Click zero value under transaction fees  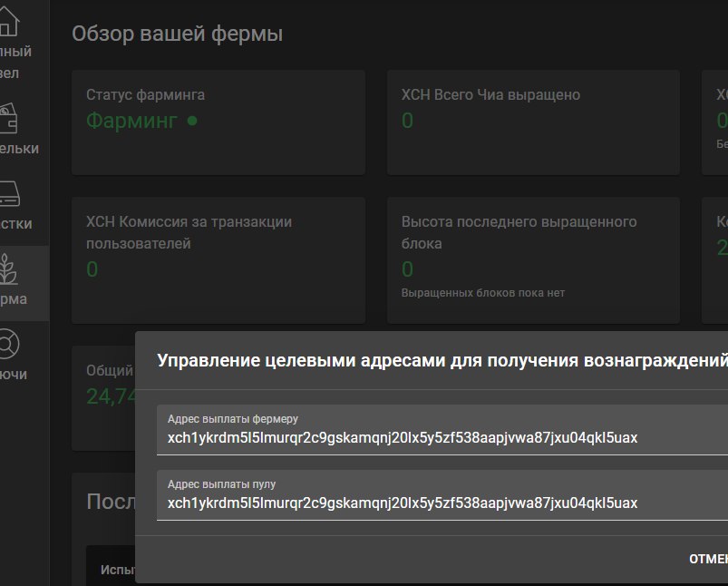pyautogui.click(x=92, y=269)
